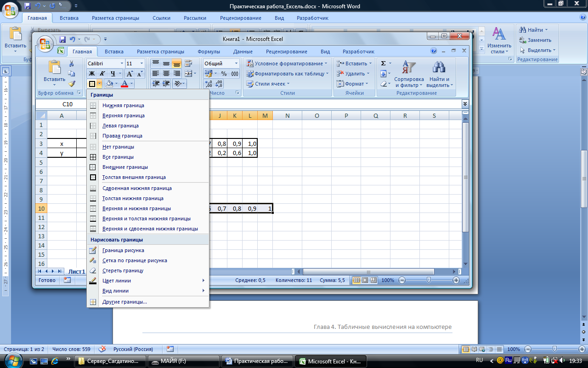Click Word Заменить button
The height and width of the screenshot is (368, 588).
(535, 40)
